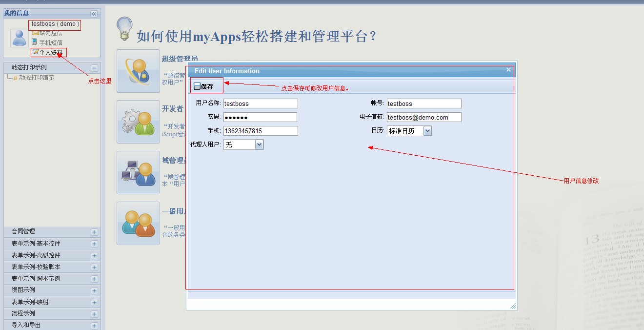Click 保存 button to save user info
This screenshot has width=644, height=330.
[203, 86]
